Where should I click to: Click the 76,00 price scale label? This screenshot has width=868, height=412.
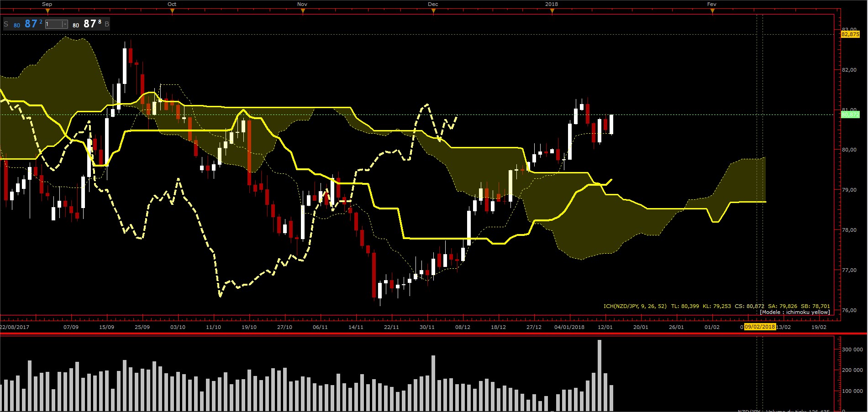pos(849,310)
